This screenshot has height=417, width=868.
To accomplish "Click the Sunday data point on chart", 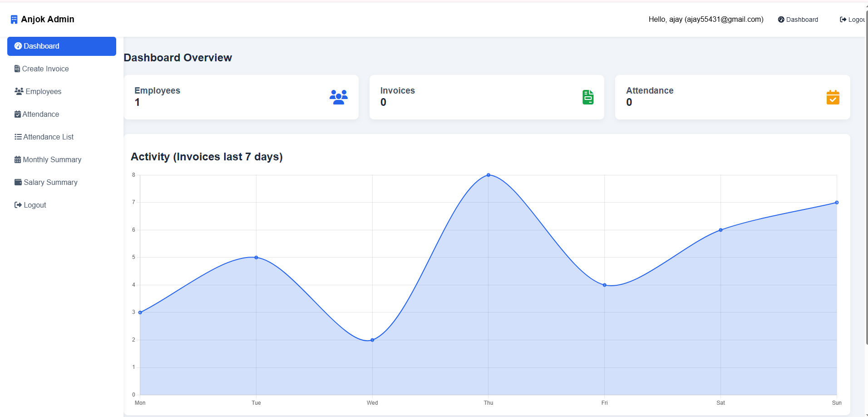I will [837, 203].
